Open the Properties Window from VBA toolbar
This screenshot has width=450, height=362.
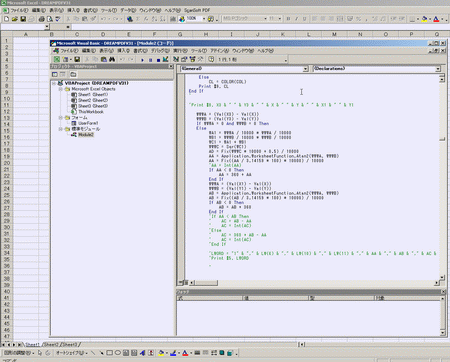(x=184, y=59)
